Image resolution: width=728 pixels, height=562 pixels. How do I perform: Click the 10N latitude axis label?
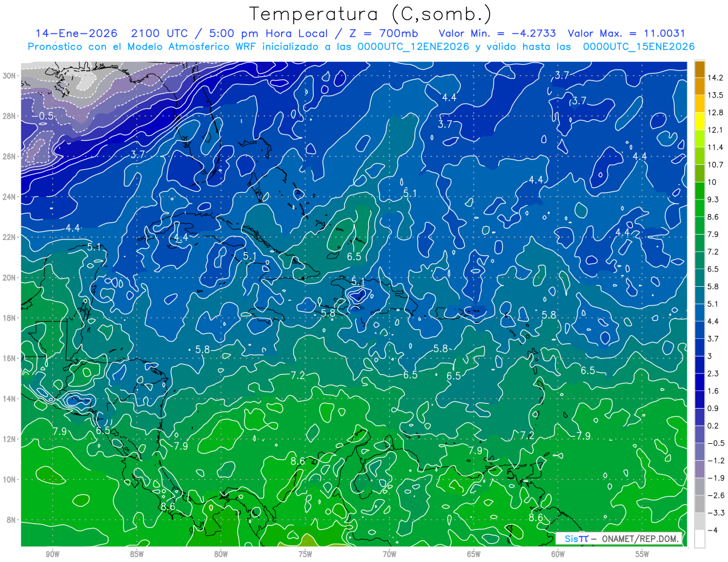pos(10,479)
